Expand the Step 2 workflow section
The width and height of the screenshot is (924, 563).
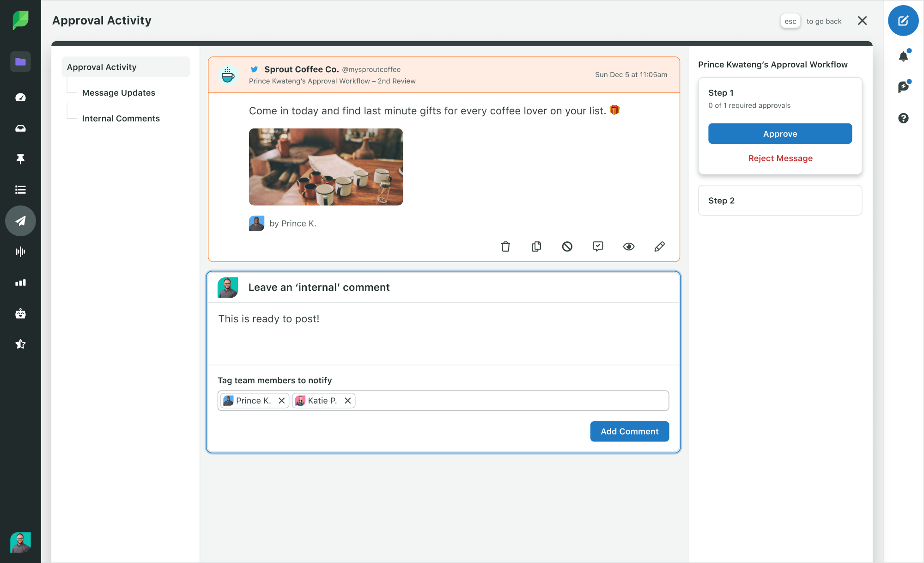click(780, 200)
